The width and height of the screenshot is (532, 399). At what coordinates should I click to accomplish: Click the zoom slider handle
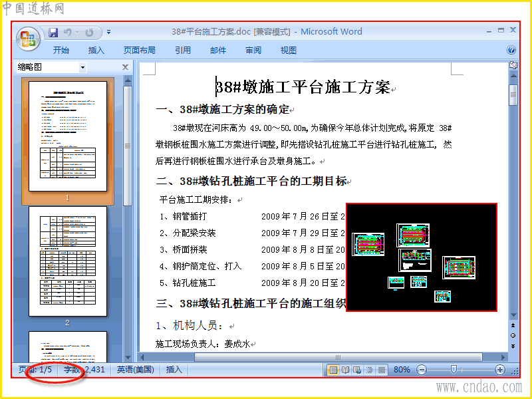(x=454, y=370)
